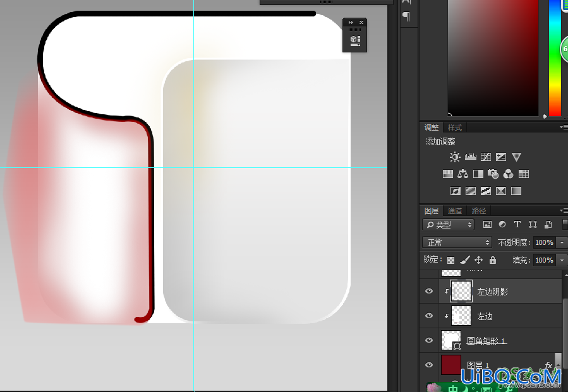Click the fx icon on 图层 1

548,365
